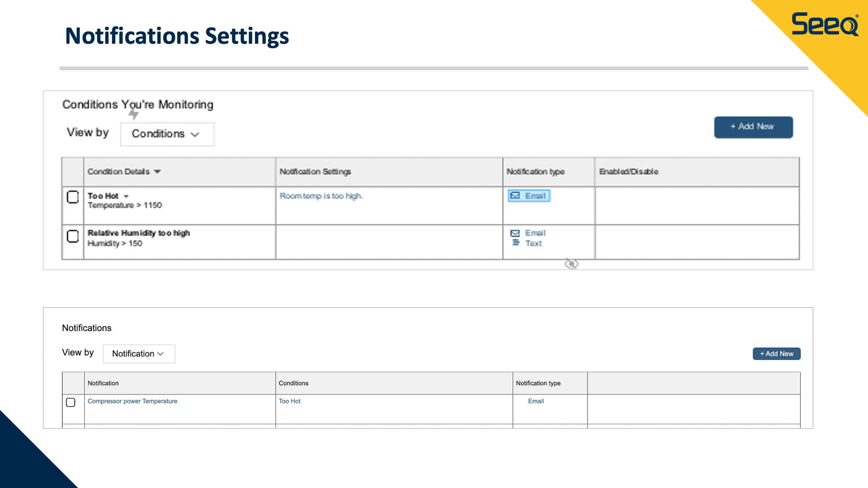
Task: Click the Email envelope icon in the Humidity row
Action: point(515,233)
